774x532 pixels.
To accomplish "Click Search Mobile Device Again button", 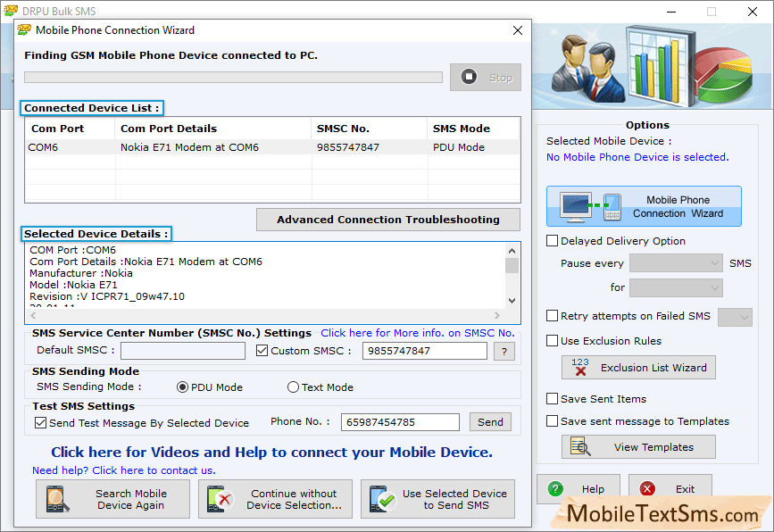I will [112, 499].
